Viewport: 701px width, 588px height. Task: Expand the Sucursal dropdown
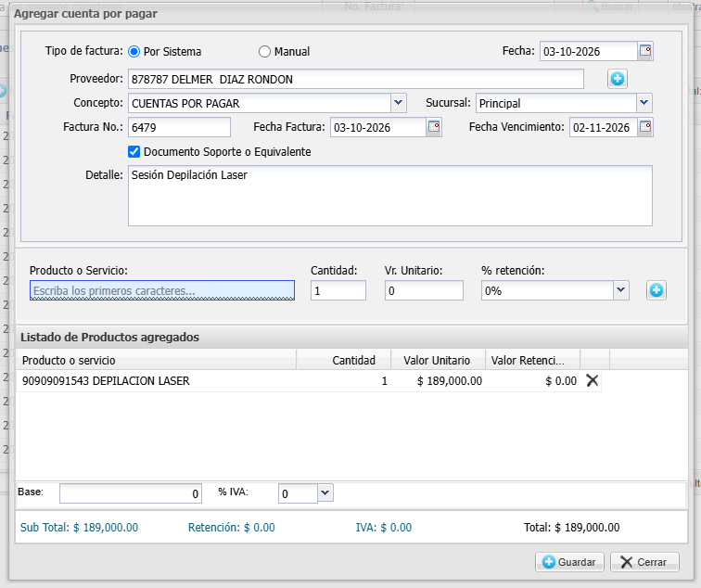pyautogui.click(x=644, y=103)
